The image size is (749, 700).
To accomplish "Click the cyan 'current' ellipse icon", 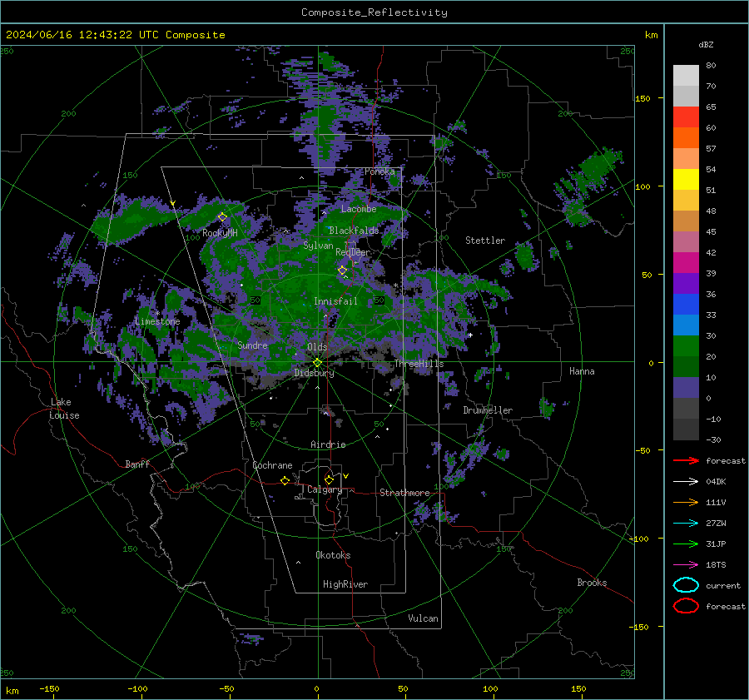I will [686, 585].
